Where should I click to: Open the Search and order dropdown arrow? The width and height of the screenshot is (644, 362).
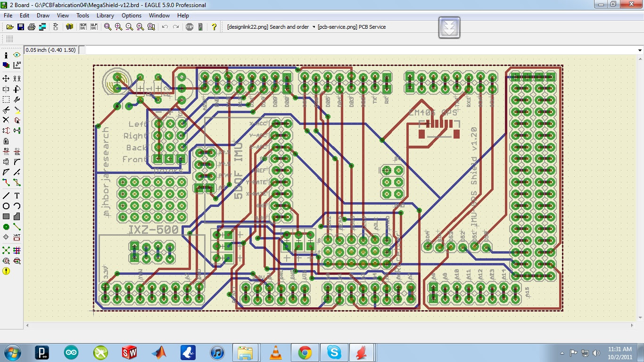314,27
